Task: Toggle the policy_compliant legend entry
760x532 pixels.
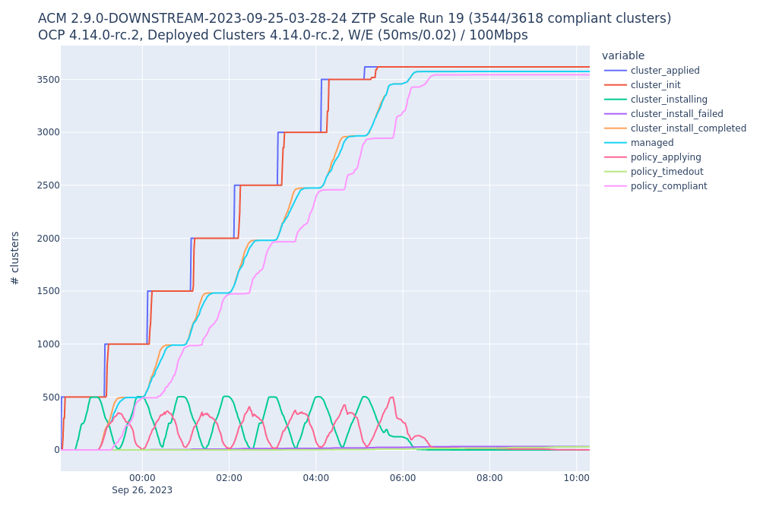Action: (x=655, y=186)
